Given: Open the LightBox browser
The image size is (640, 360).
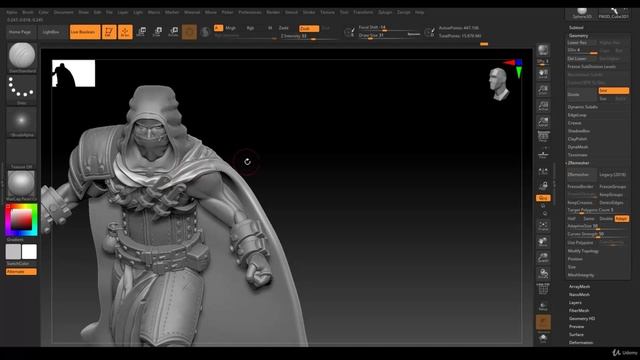Looking at the screenshot, I should [51, 32].
